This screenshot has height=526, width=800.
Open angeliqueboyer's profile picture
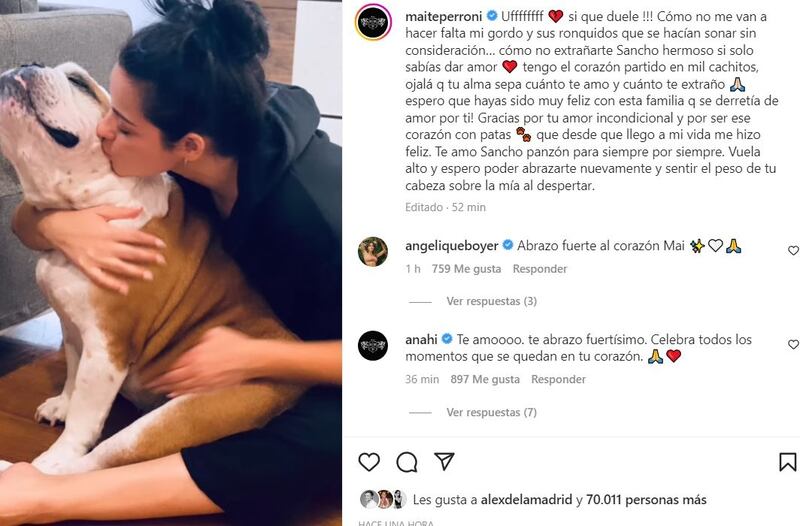click(x=373, y=252)
